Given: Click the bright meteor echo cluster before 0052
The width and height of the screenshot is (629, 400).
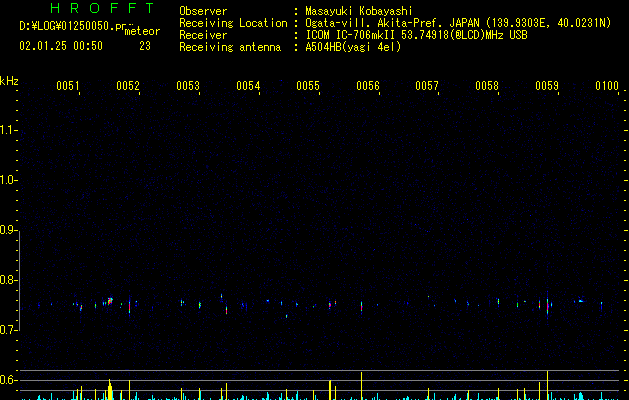Looking at the screenshot, I should [x=110, y=301].
